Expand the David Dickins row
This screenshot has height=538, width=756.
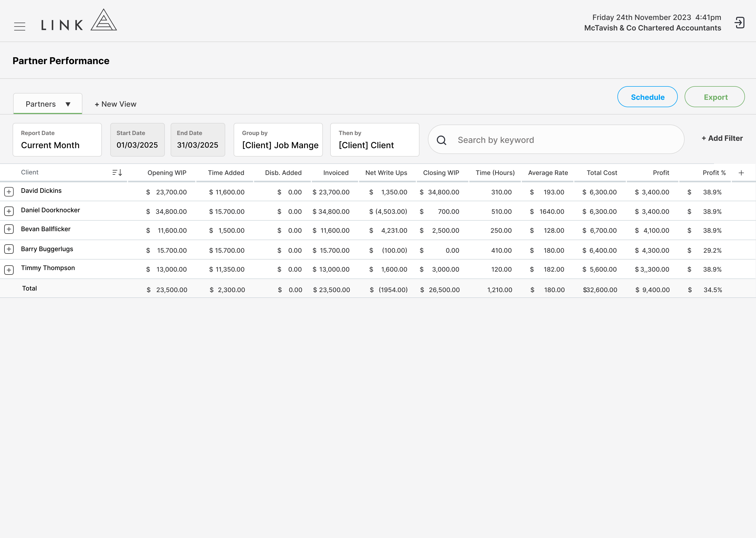pos(9,192)
